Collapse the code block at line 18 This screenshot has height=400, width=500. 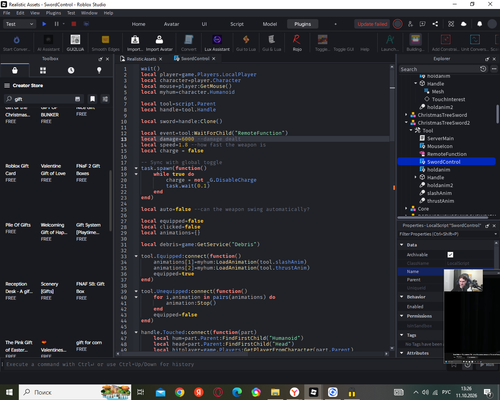[x=136, y=168]
